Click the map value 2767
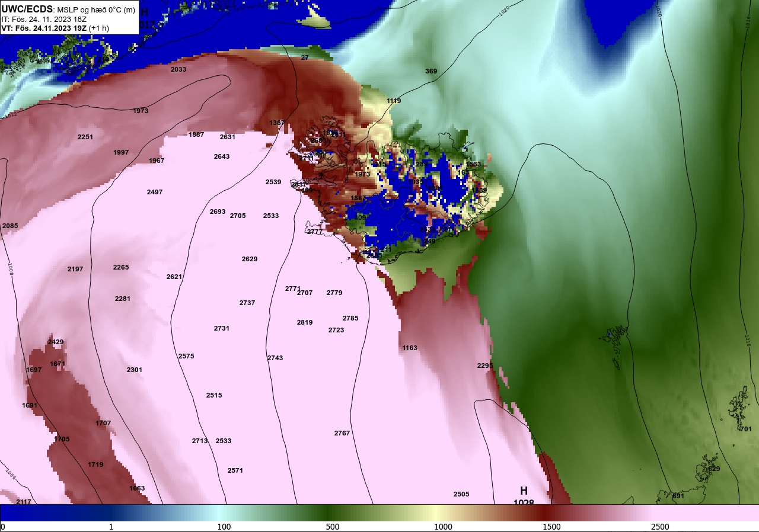 click(342, 433)
